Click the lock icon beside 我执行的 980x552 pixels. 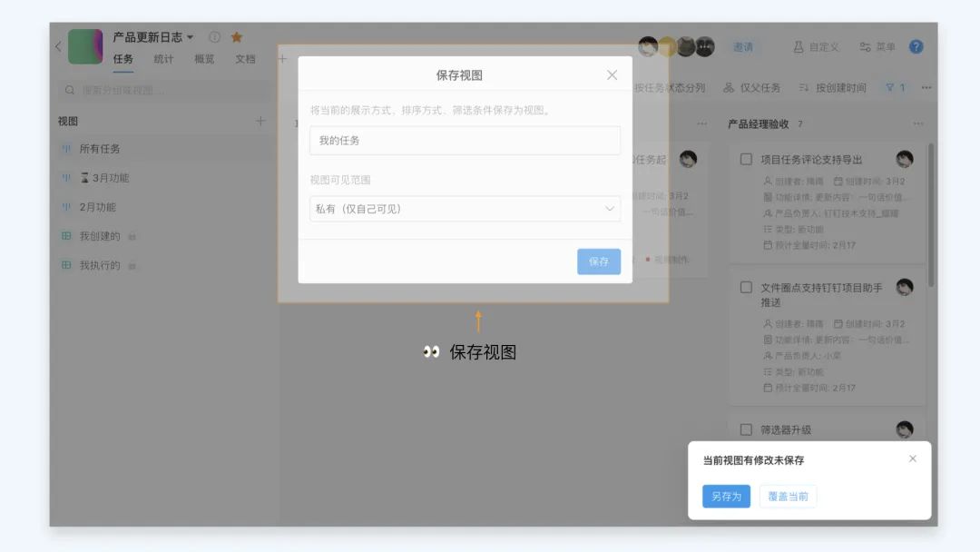(x=132, y=266)
